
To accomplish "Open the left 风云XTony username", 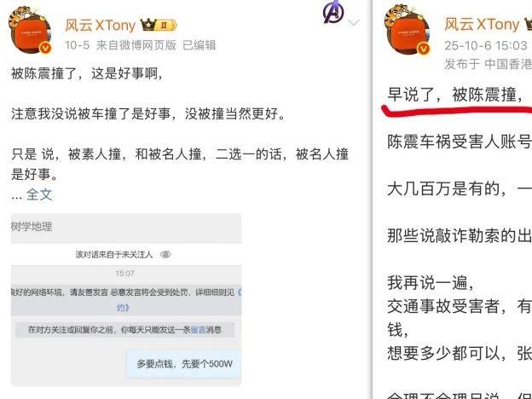I will point(100,25).
